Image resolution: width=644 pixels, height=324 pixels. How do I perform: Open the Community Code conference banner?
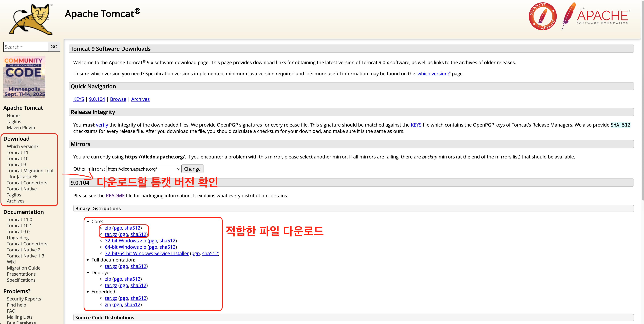[25, 77]
